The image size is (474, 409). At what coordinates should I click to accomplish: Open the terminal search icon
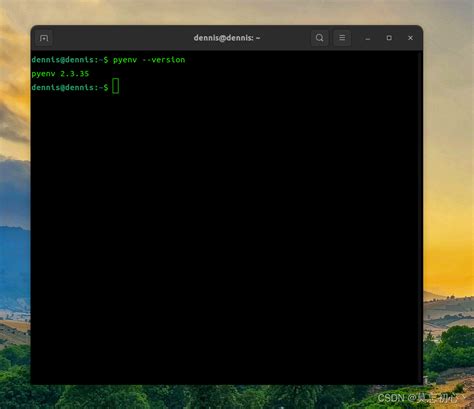tap(319, 38)
